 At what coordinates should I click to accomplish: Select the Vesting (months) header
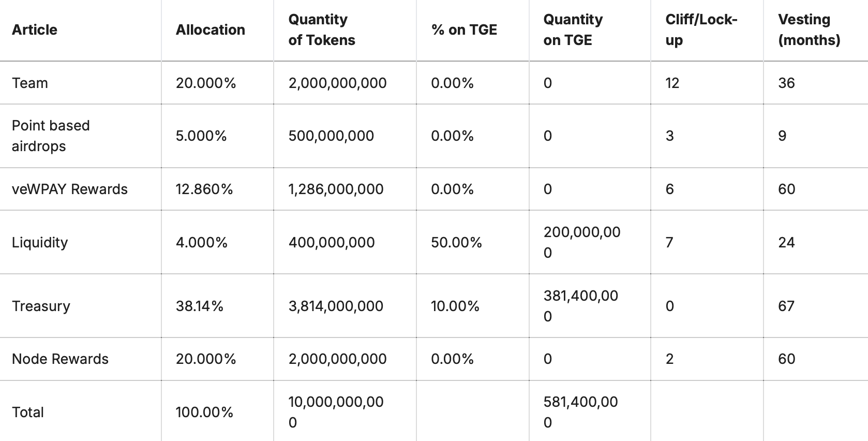(809, 30)
